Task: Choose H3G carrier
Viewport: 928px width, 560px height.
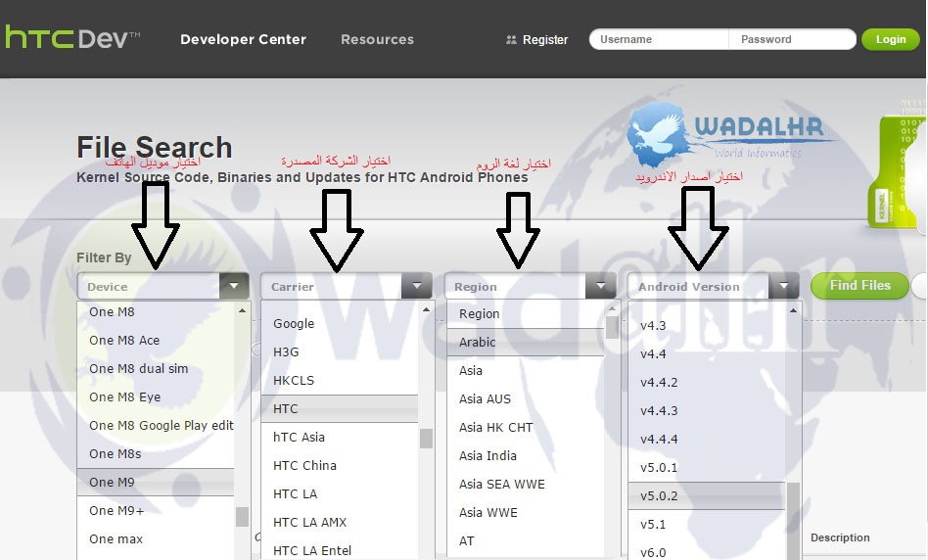Action: coord(340,352)
